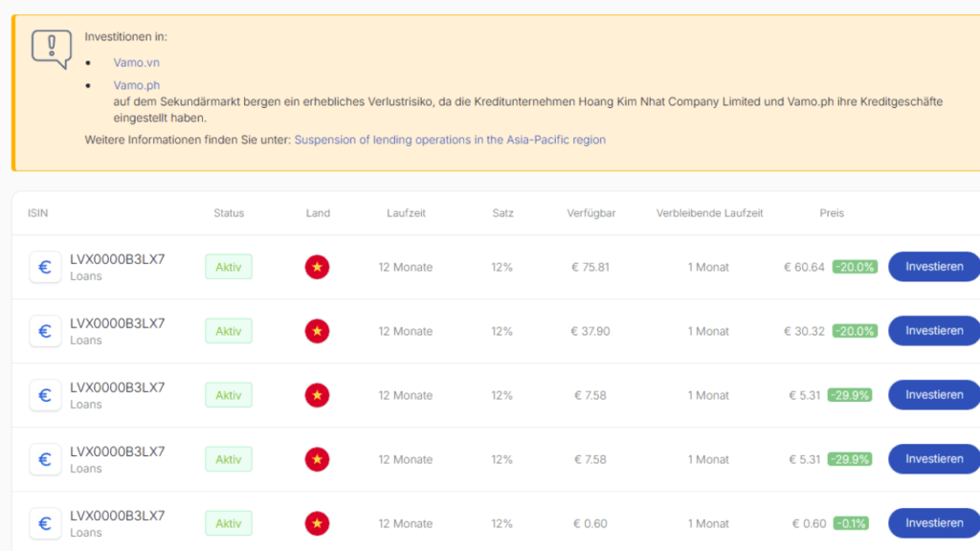Image resolution: width=980 pixels, height=551 pixels.
Task: Click the euro icon in the € 75.81 row
Action: click(x=45, y=267)
